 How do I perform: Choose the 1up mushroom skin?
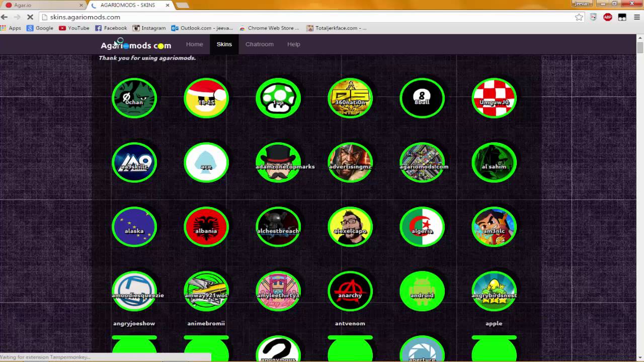[278, 98]
